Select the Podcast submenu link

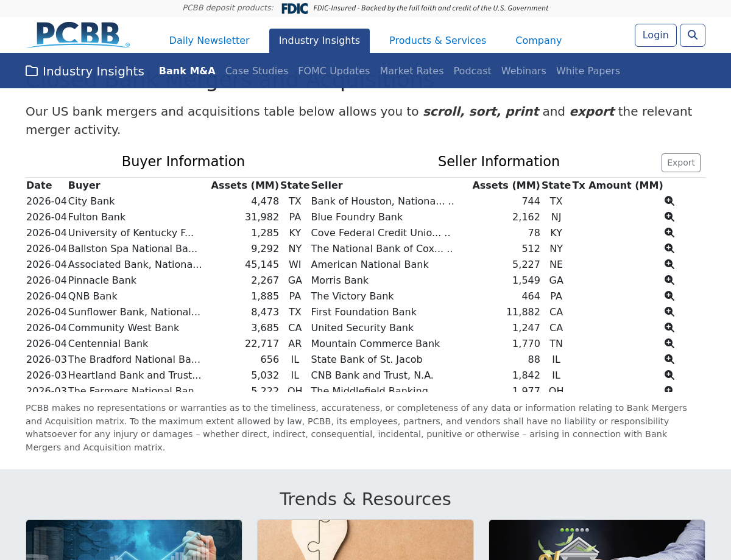tap(472, 71)
